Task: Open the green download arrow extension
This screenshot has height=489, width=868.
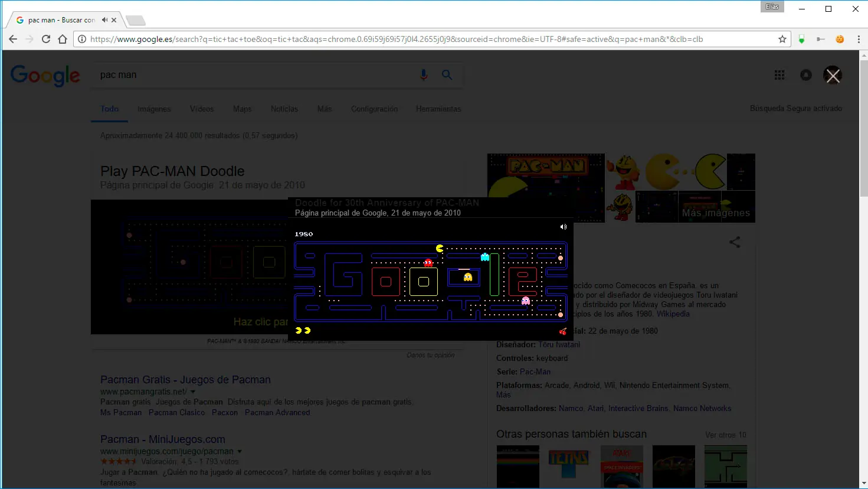Action: coord(801,39)
